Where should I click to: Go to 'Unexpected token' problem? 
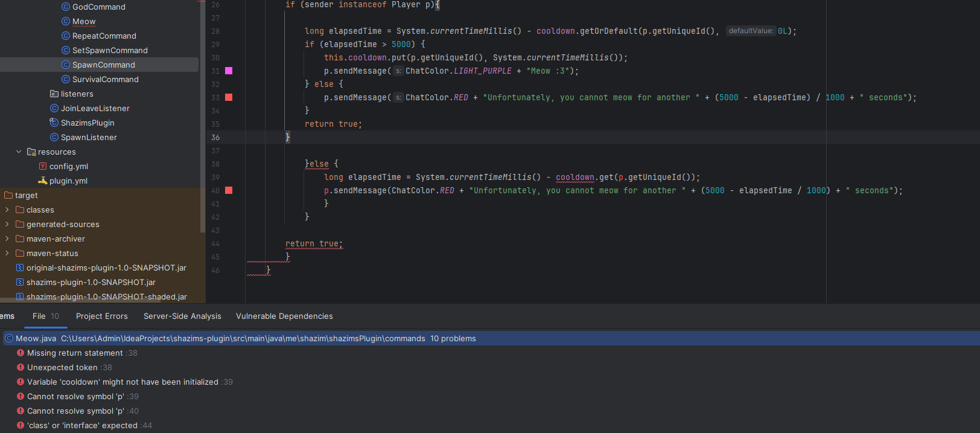pos(62,367)
